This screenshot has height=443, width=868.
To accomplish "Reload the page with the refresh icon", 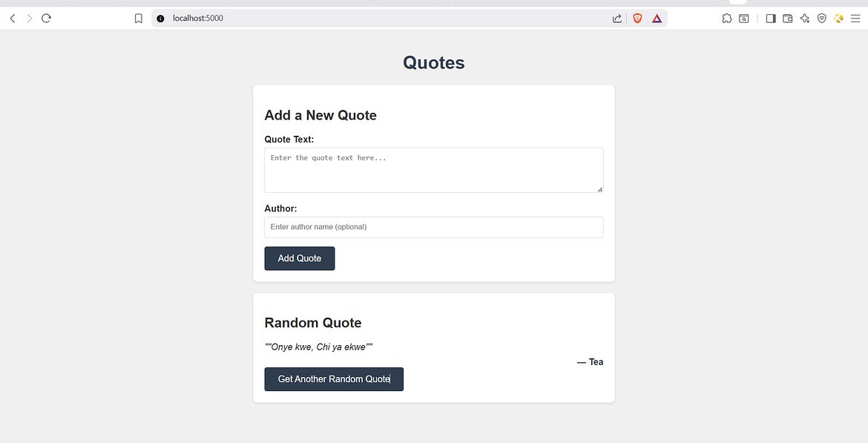I will point(47,19).
